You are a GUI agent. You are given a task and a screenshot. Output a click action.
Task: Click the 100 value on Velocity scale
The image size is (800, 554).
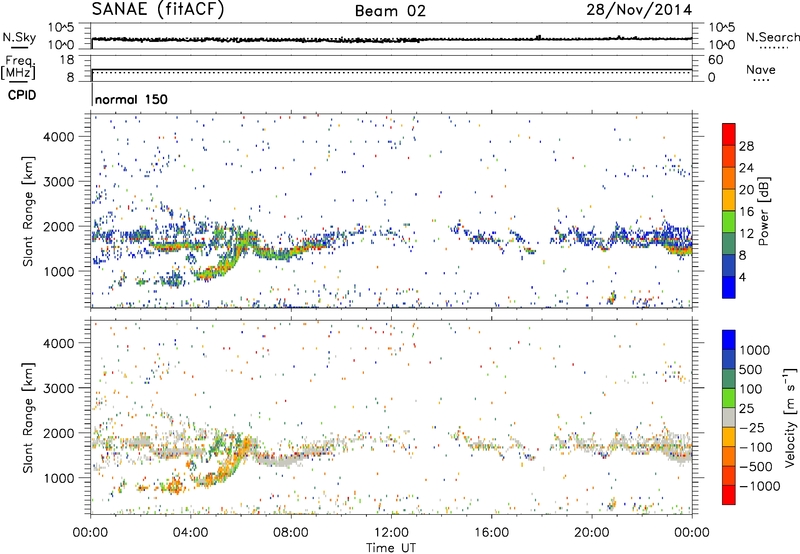(751, 389)
